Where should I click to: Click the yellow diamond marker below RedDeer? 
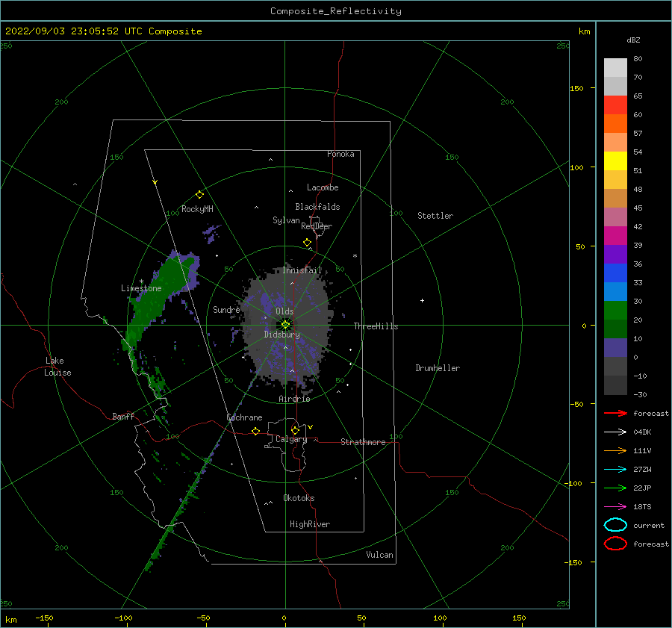point(308,243)
